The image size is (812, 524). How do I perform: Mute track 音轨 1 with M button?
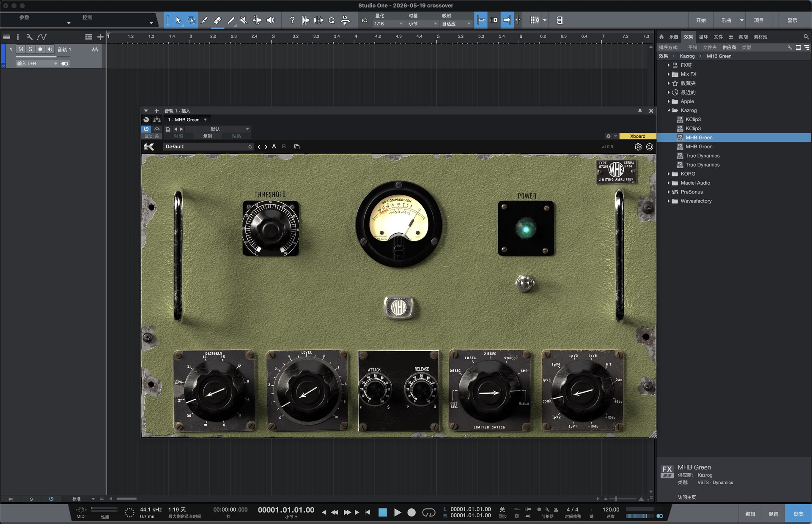tap(21, 49)
